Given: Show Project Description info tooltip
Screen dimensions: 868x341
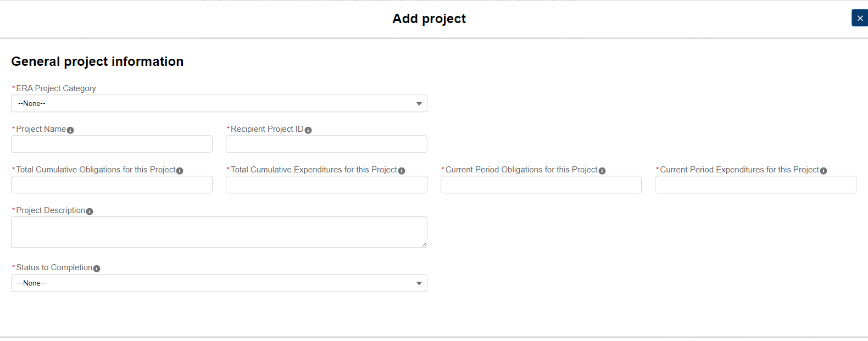Looking at the screenshot, I should [90, 211].
